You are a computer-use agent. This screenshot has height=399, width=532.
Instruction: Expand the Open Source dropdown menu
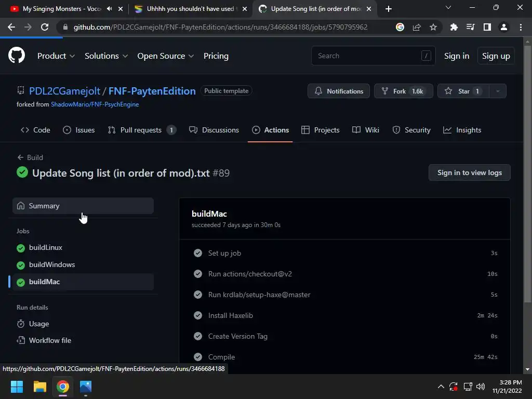[x=166, y=56]
